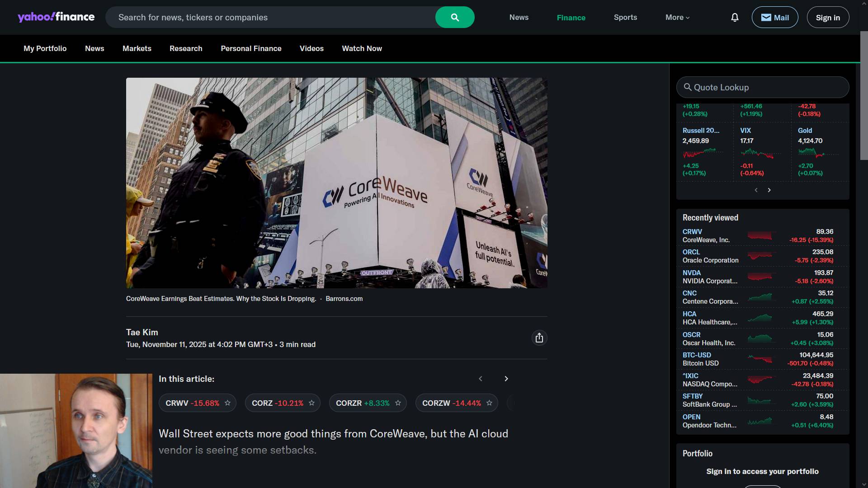868x488 pixels.
Task: Toggle CORZ watchlist star
Action: 311,403
